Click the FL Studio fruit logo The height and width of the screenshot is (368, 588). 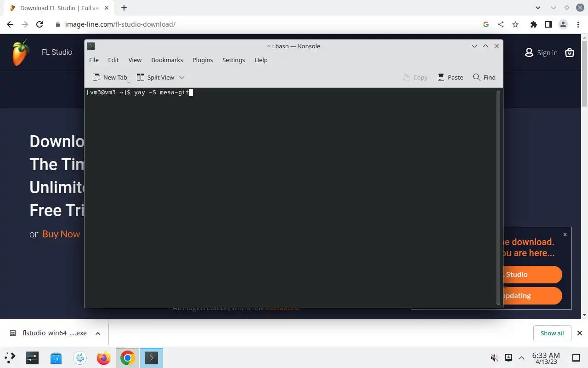(x=21, y=52)
